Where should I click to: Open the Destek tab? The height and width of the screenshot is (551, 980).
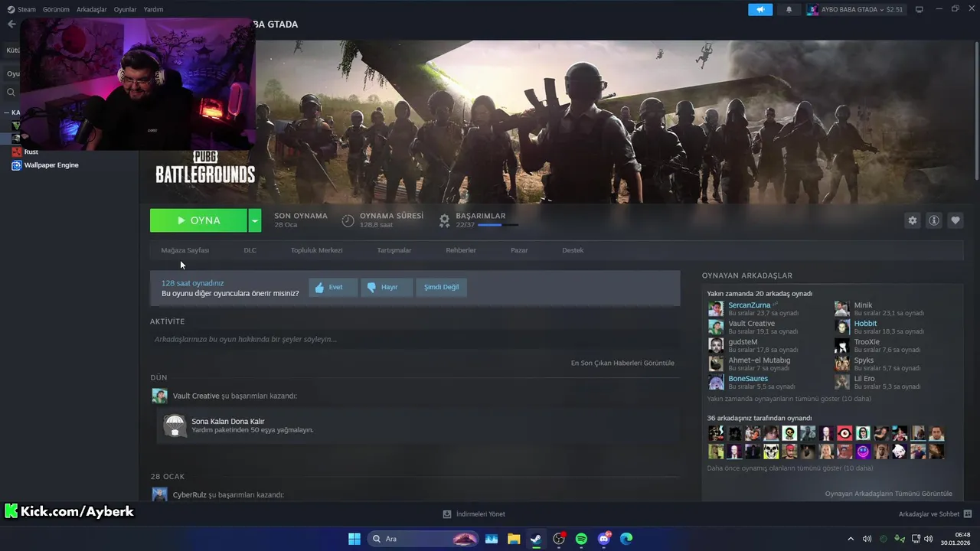coord(573,250)
